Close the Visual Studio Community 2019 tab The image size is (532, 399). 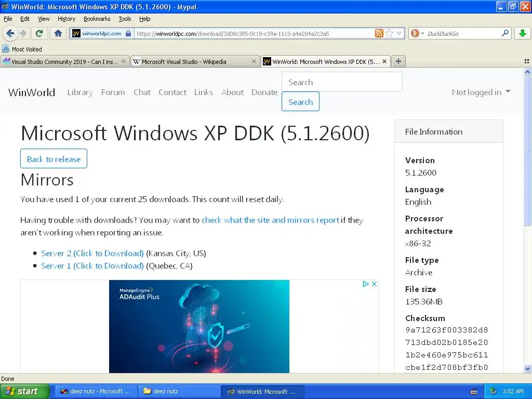(x=124, y=61)
